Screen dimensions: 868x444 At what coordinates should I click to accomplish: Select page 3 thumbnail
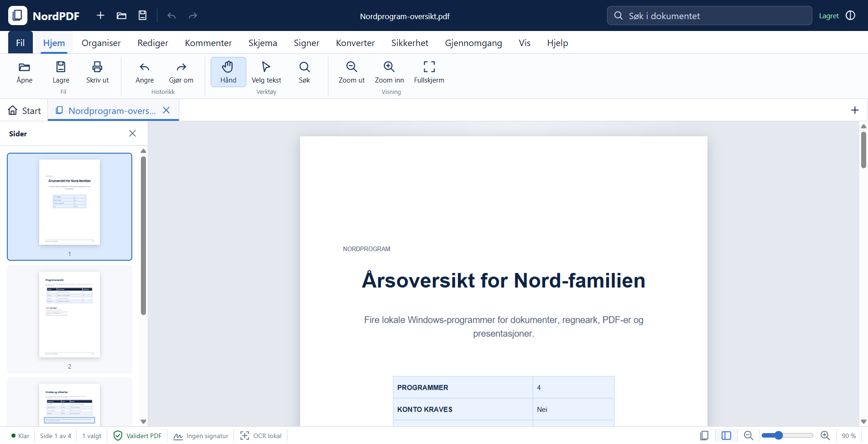pos(69,403)
